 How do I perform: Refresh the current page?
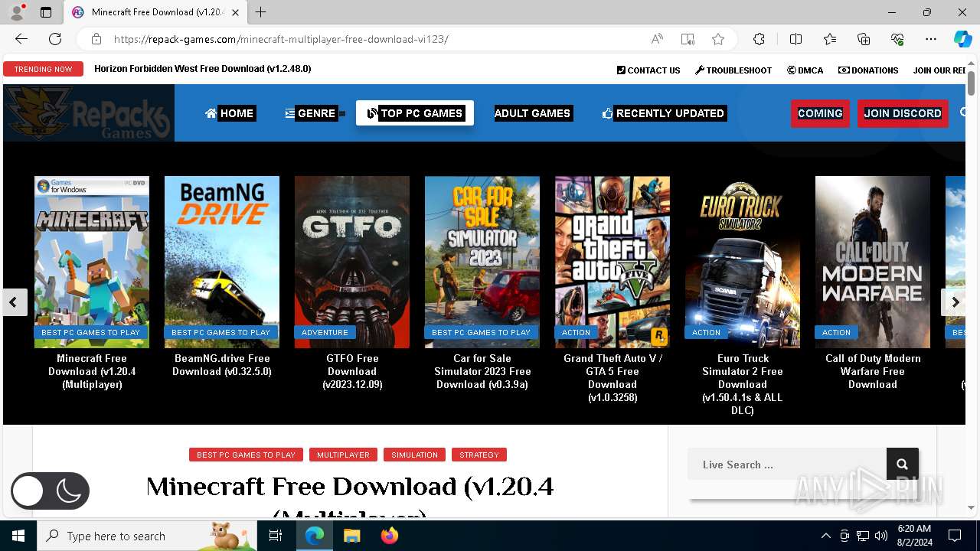[55, 39]
